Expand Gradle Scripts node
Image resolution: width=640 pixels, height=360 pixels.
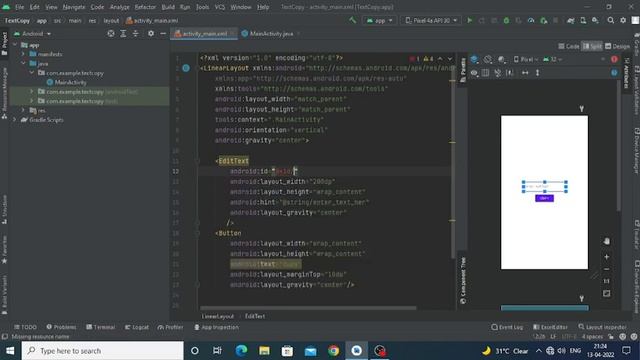coord(15,120)
